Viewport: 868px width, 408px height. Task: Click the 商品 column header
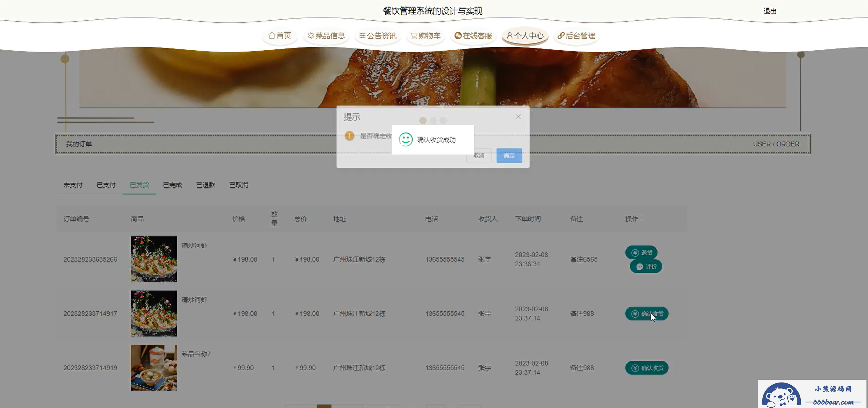[137, 219]
